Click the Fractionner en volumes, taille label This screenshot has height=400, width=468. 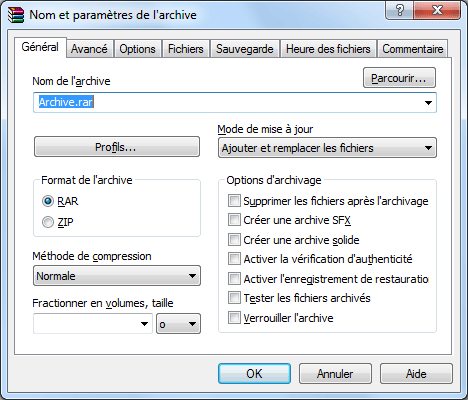103,303
